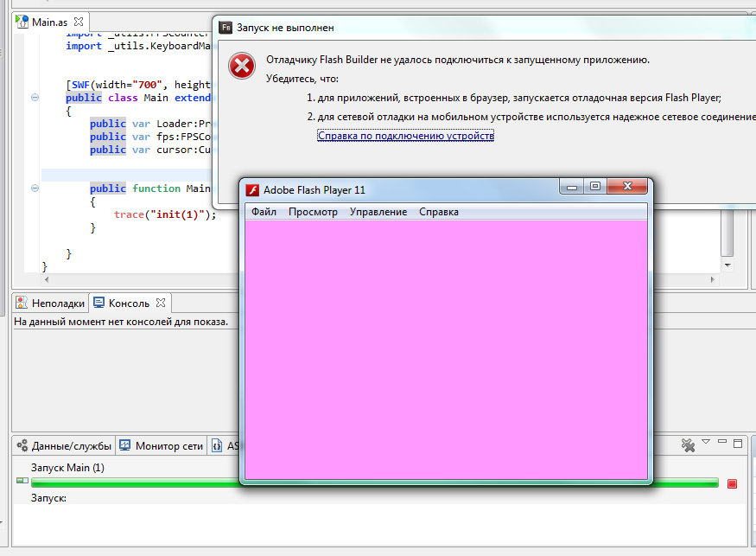
Task: Click the Main.as file icon on tab
Action: (22, 22)
